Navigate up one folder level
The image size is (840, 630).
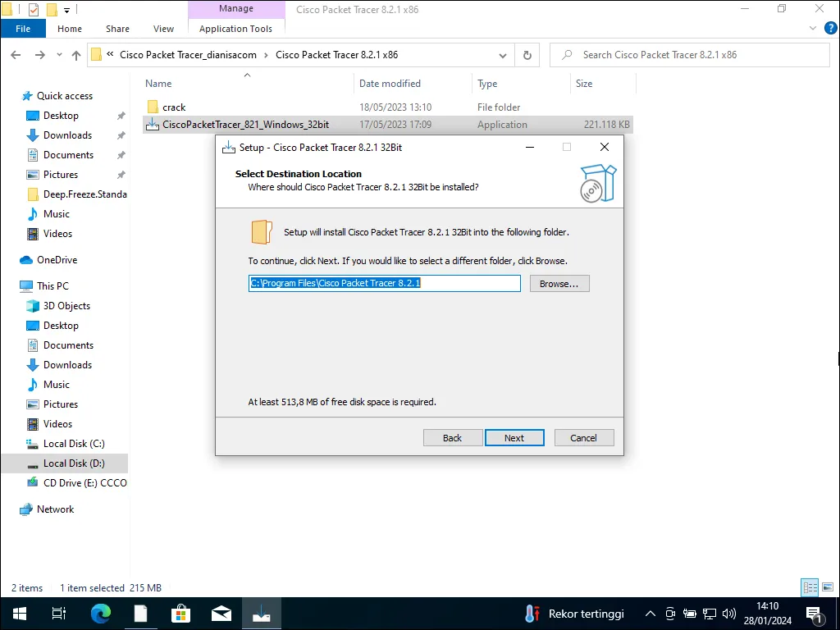[x=76, y=55]
